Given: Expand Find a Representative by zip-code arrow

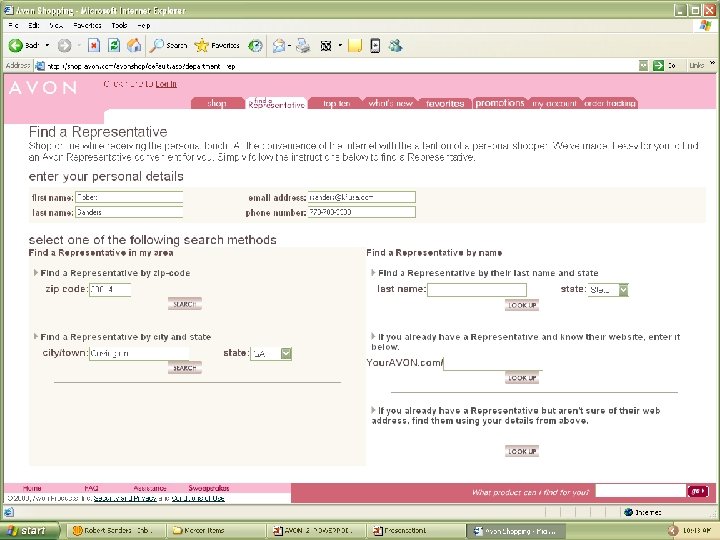Looking at the screenshot, I should (35, 272).
